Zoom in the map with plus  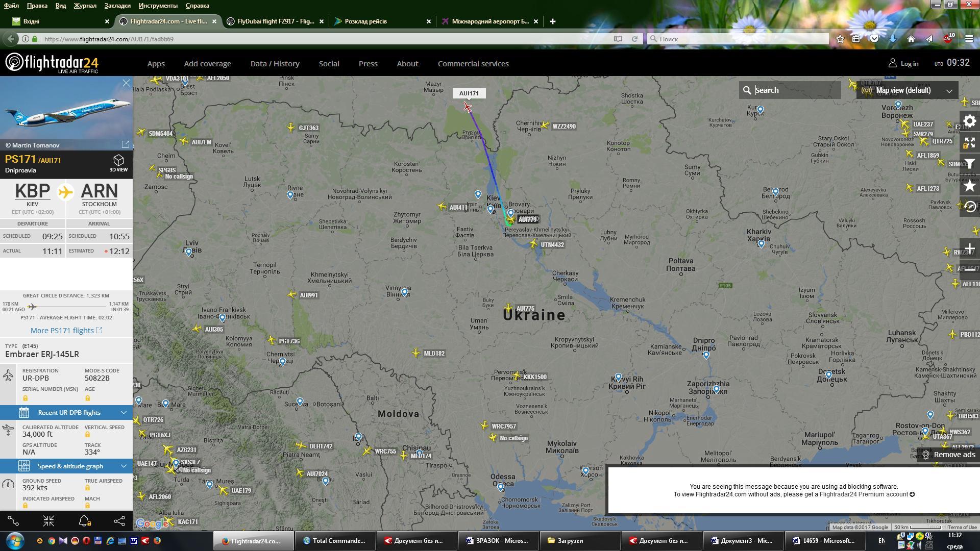click(x=969, y=249)
